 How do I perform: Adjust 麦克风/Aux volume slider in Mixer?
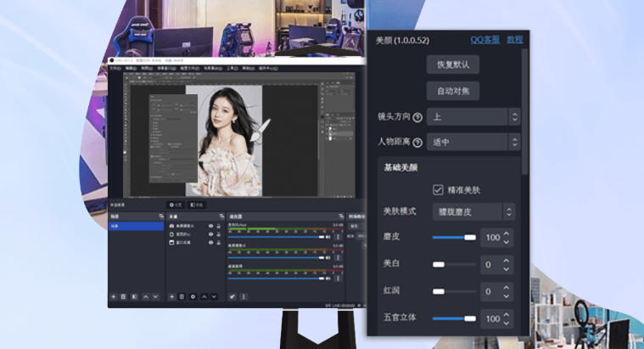(276, 237)
